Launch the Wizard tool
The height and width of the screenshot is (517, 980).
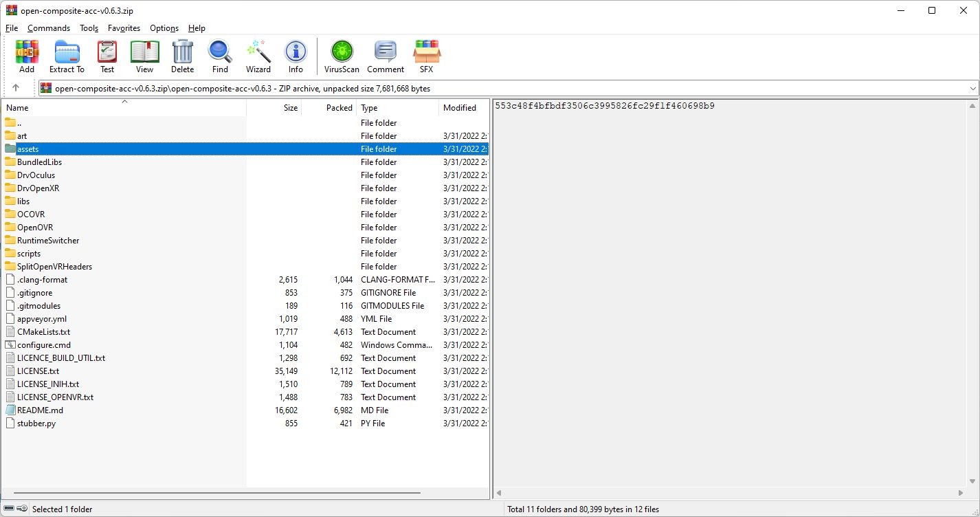point(258,56)
